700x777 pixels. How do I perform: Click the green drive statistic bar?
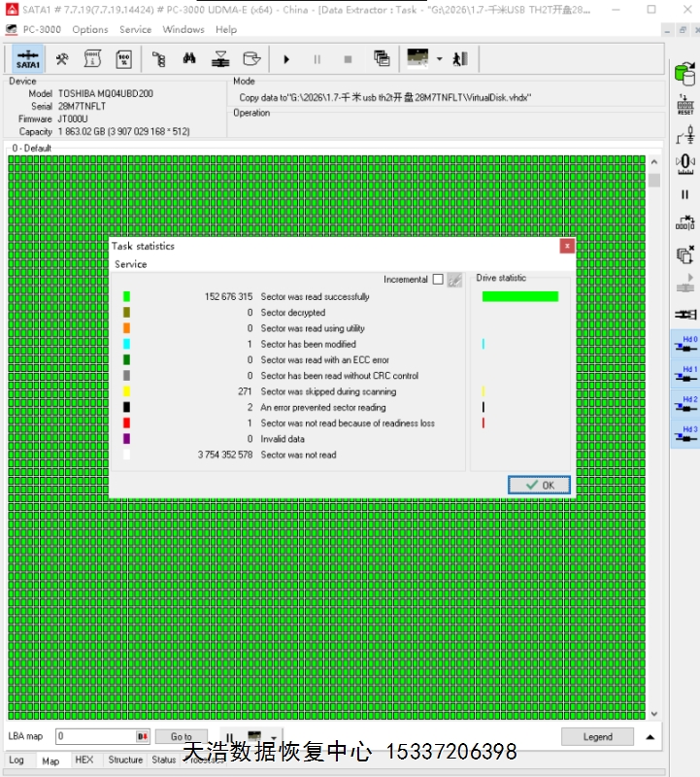click(x=520, y=296)
